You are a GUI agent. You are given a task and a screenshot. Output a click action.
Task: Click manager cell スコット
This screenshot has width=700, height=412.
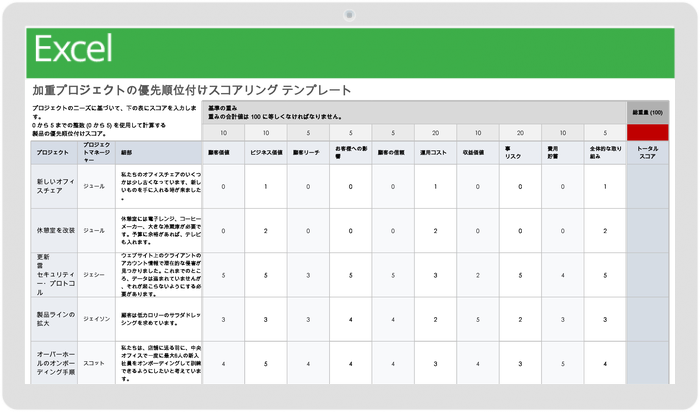(99, 363)
